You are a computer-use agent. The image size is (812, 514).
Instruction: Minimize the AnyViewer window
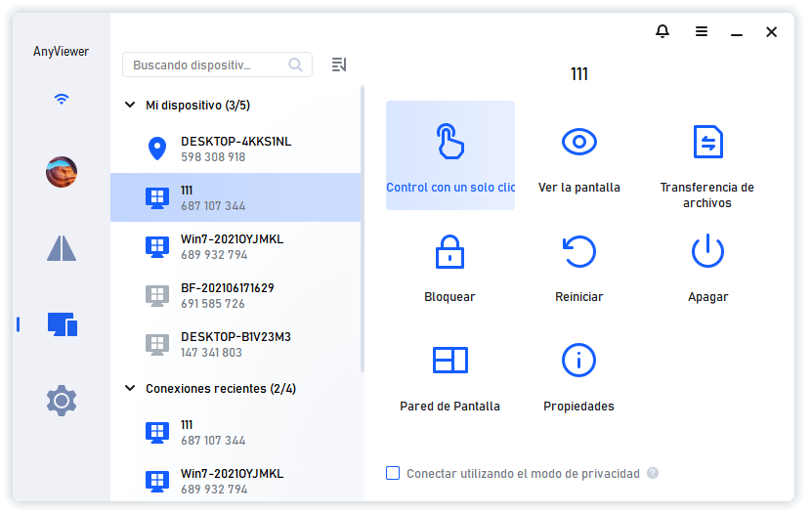[737, 32]
